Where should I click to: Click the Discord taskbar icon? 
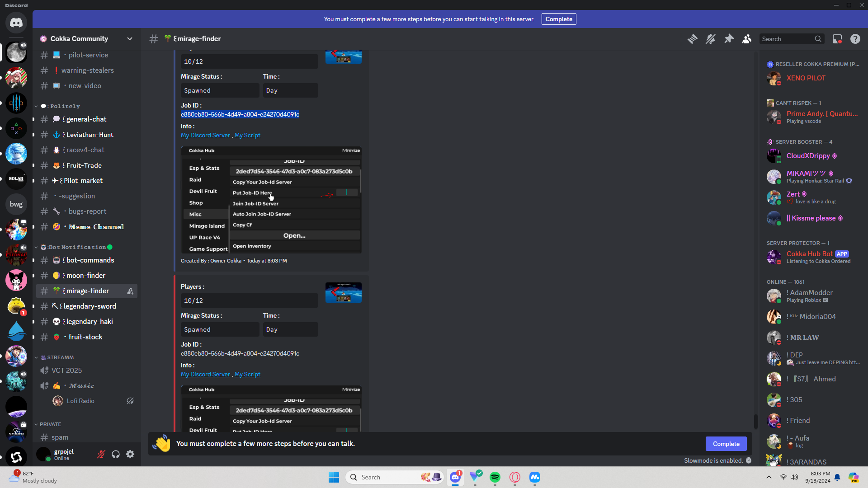pos(455,477)
